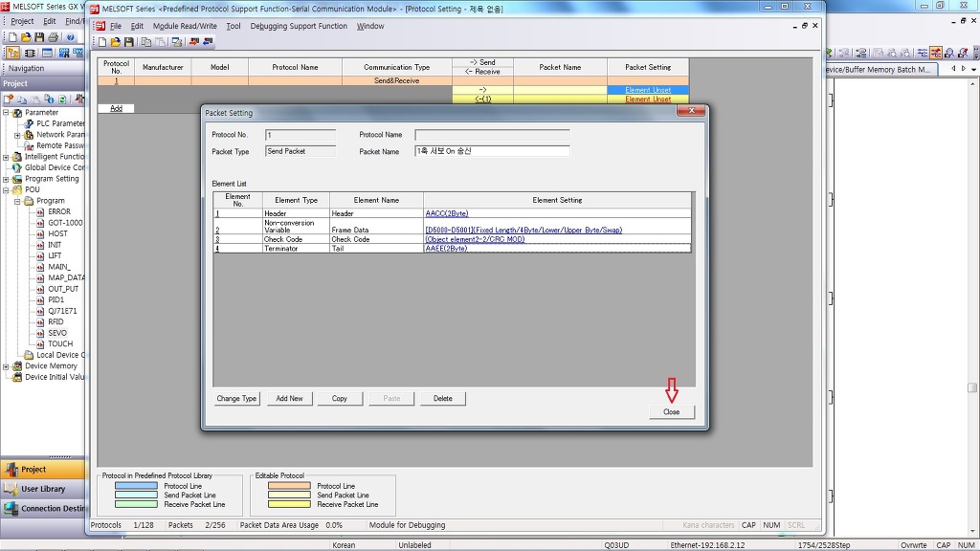Switch to the User Library navigation pane
Screen dimensions: 980x551
[43, 489]
